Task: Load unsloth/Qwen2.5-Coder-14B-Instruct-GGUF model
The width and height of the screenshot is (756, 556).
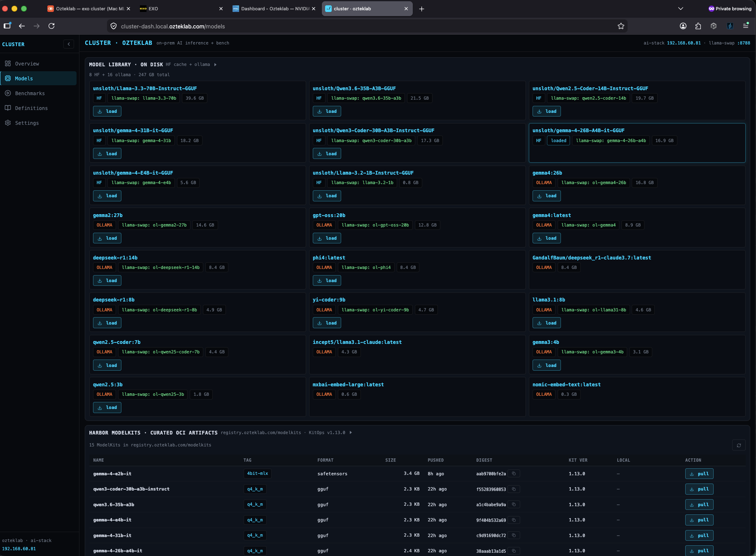Action: pos(547,112)
